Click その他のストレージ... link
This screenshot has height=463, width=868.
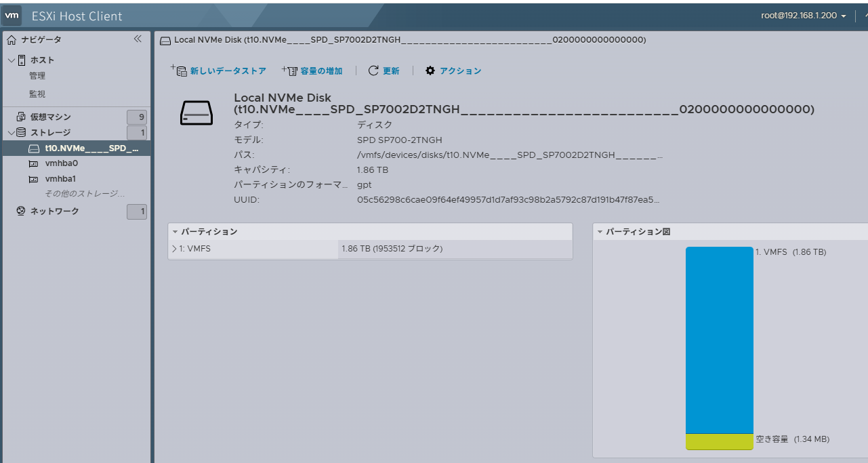click(85, 194)
